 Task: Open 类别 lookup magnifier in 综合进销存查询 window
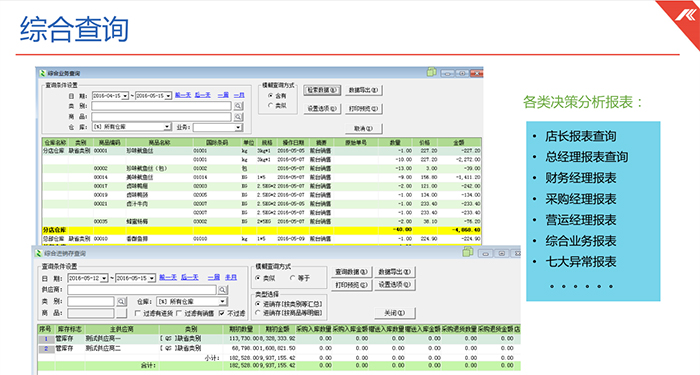pos(121,301)
